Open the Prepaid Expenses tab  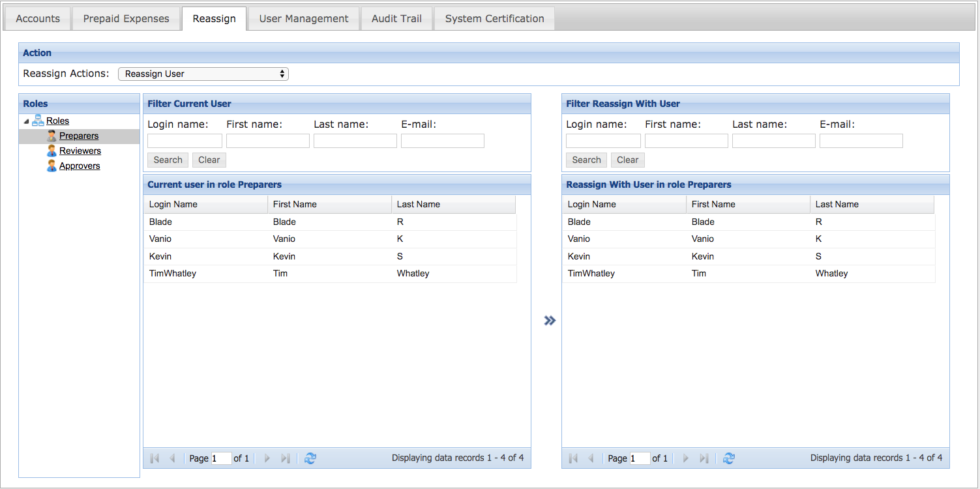pos(126,18)
